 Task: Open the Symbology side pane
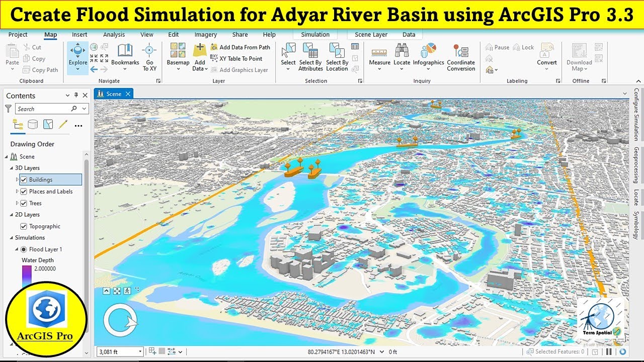click(x=636, y=226)
